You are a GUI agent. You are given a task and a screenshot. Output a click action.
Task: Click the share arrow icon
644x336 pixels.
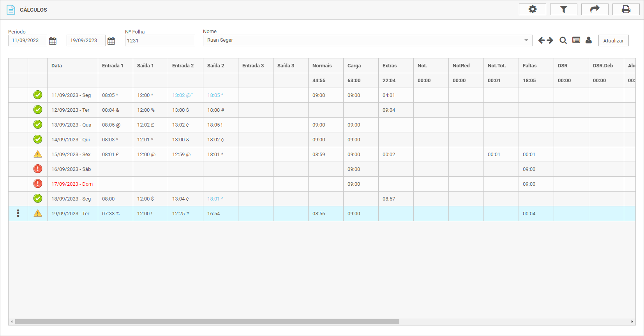pos(595,9)
